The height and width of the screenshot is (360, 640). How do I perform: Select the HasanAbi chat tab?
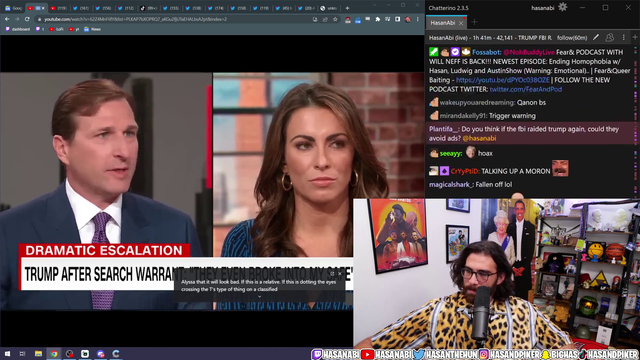pyautogui.click(x=443, y=23)
